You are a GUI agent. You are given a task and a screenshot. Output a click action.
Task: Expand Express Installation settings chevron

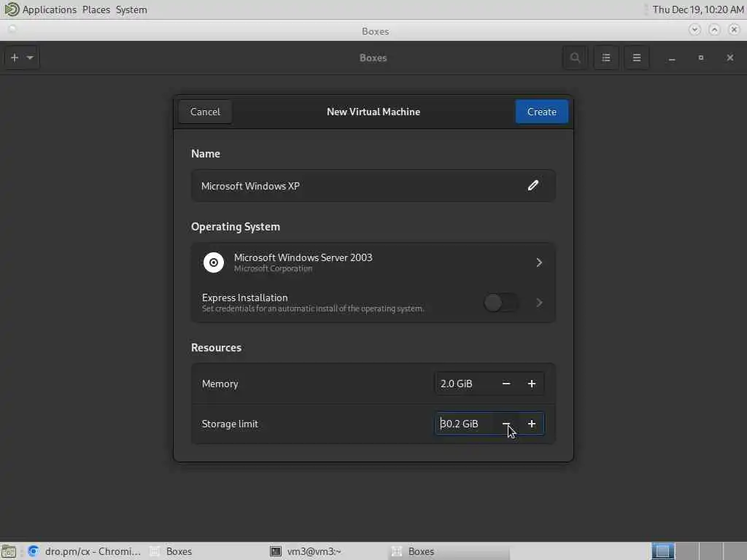[x=539, y=303]
